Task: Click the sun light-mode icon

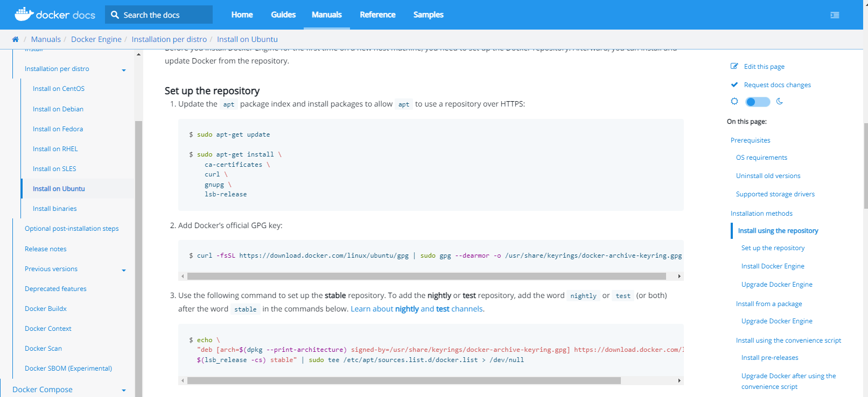Action: [734, 101]
